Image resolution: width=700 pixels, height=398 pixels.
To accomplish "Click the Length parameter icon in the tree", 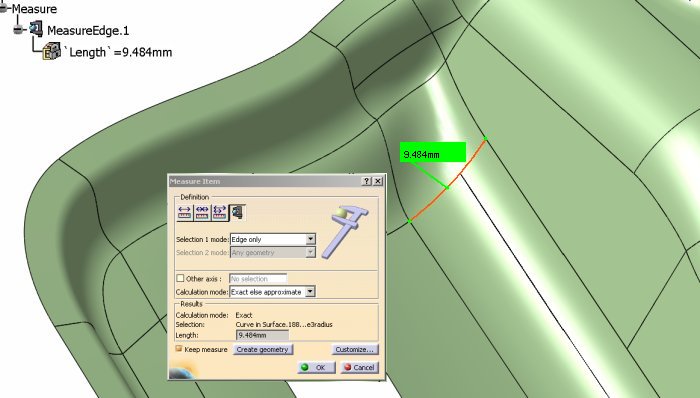I will tap(51, 51).
